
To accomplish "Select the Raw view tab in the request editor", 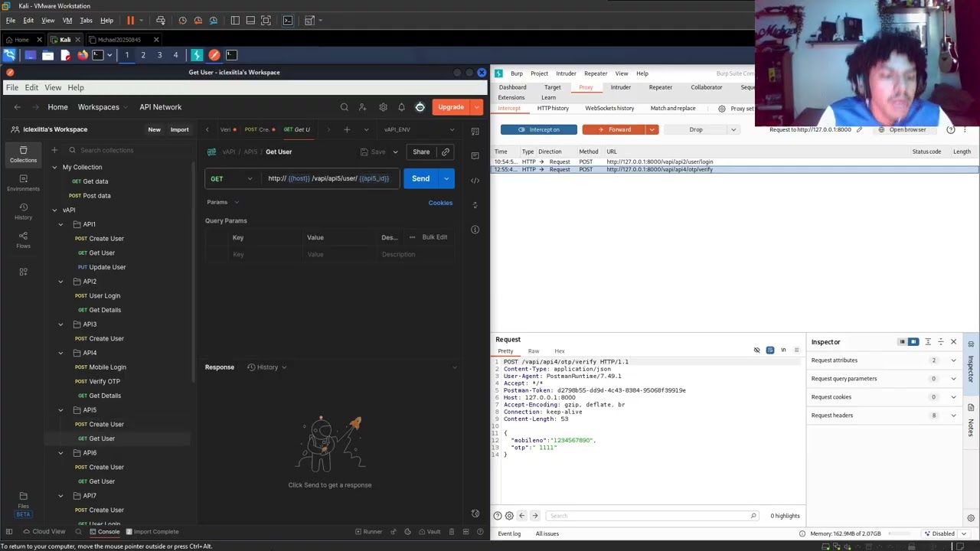I will pos(534,351).
